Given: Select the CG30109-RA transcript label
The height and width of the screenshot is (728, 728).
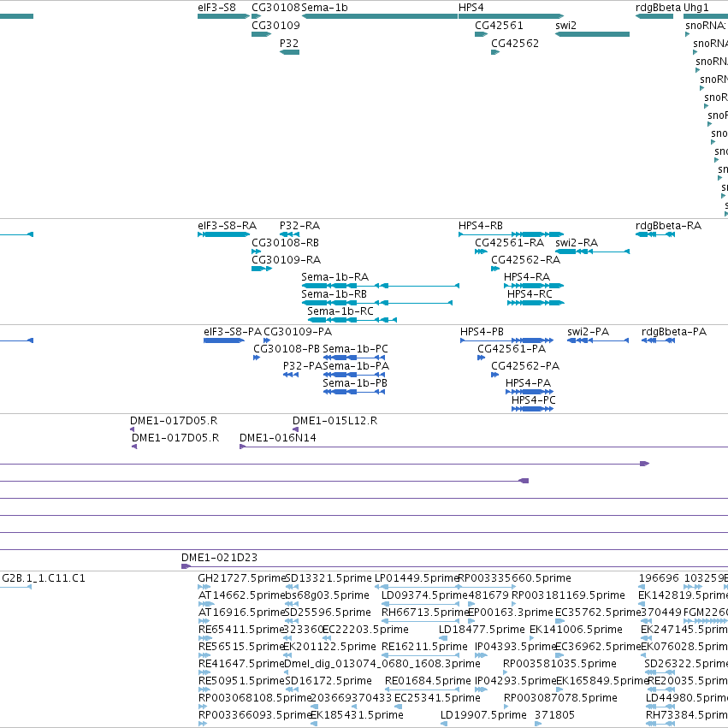Looking at the screenshot, I should pos(286,260).
